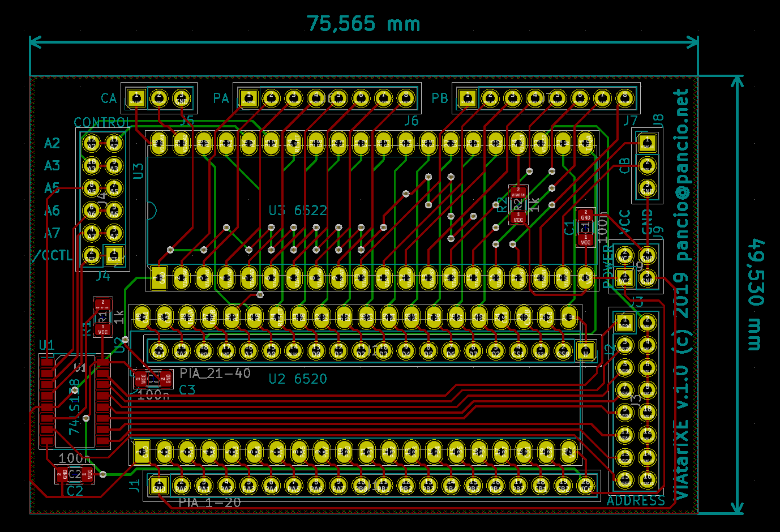
Task: Click the square first pad of PA header
Action: 248,98
